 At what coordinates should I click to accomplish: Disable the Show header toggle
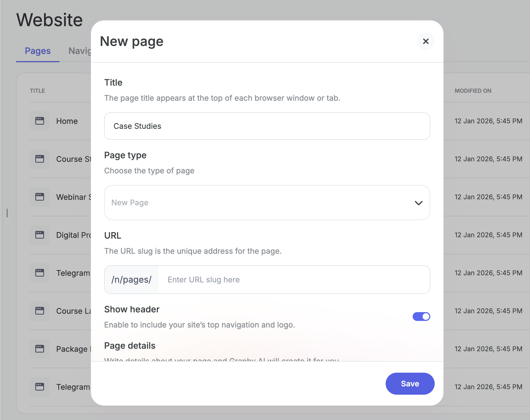point(421,317)
